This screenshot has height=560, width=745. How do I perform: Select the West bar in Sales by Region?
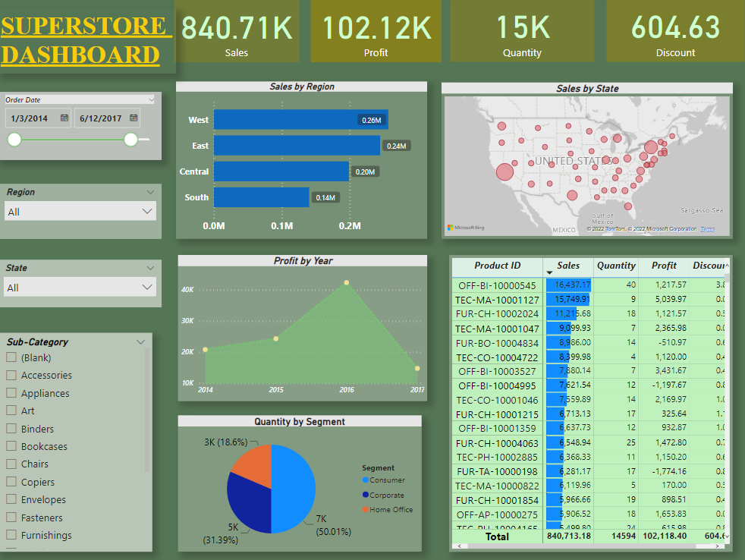coord(300,120)
